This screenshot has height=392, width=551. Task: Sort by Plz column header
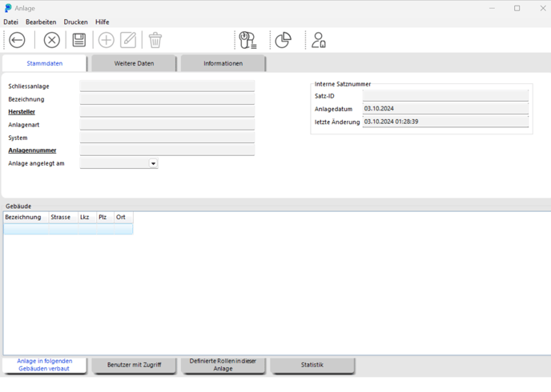[x=106, y=218]
